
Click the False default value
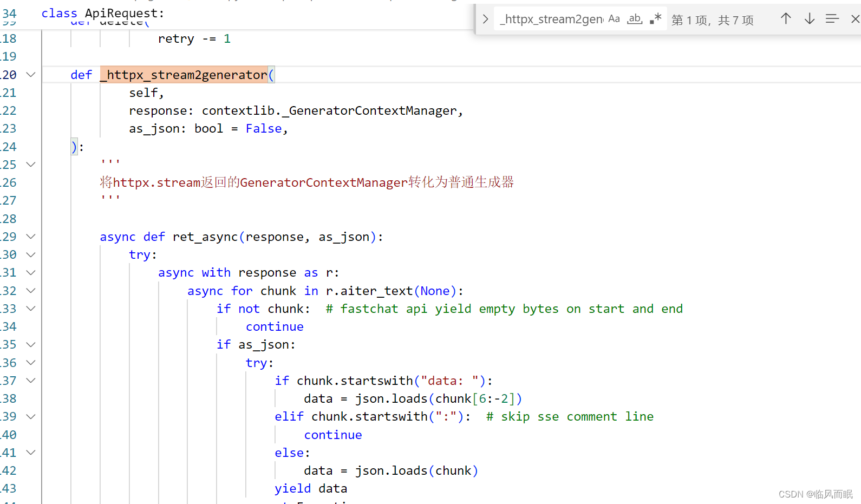pyautogui.click(x=264, y=129)
